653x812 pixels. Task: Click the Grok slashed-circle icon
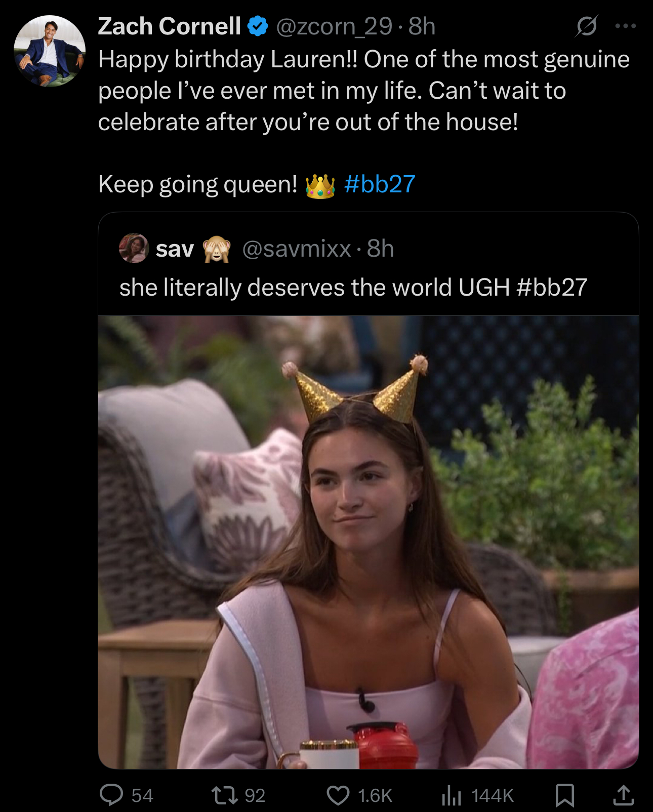tap(586, 26)
